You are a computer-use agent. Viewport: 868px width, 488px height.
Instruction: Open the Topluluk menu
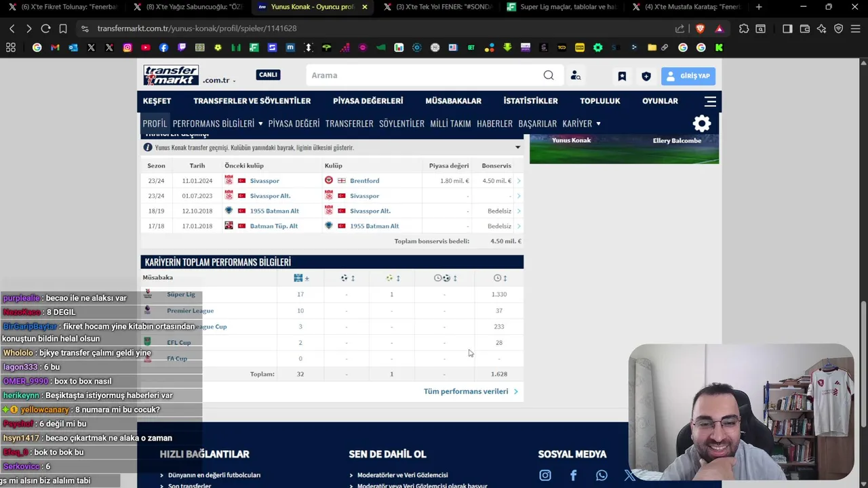600,101
